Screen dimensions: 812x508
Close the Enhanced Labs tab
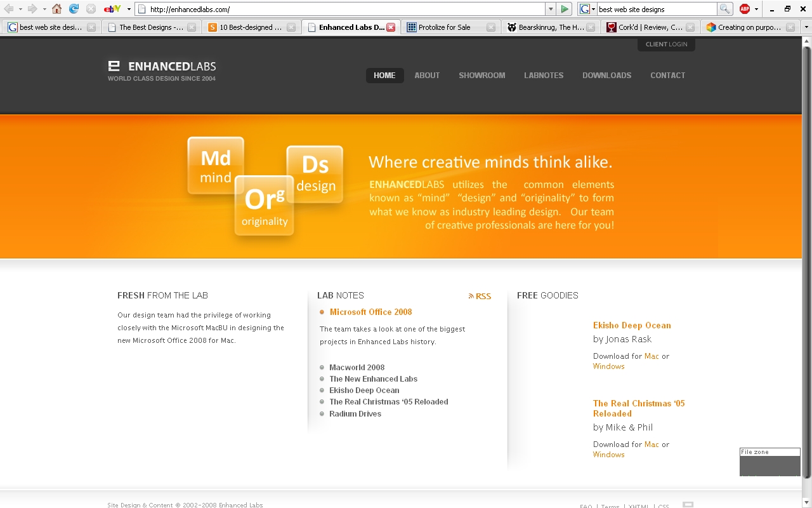[391, 27]
